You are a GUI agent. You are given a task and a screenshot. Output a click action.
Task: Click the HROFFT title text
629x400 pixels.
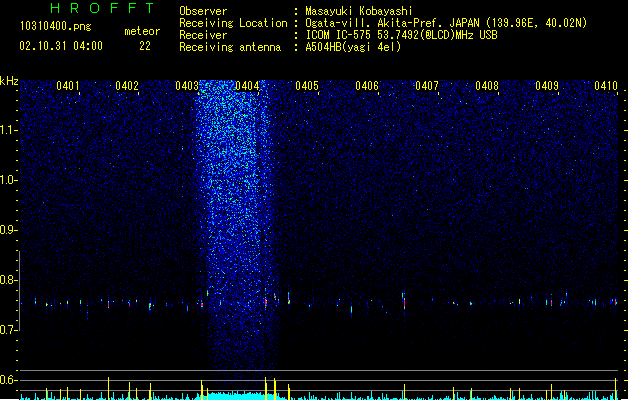pos(102,8)
